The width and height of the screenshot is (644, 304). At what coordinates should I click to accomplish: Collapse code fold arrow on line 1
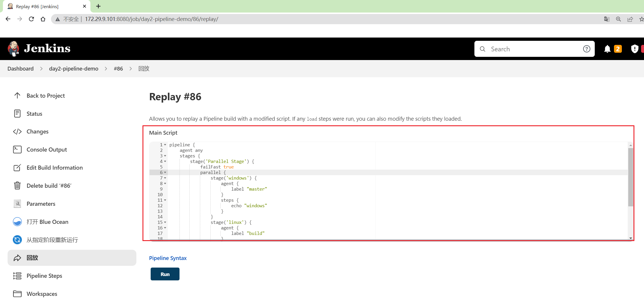pyautogui.click(x=165, y=145)
